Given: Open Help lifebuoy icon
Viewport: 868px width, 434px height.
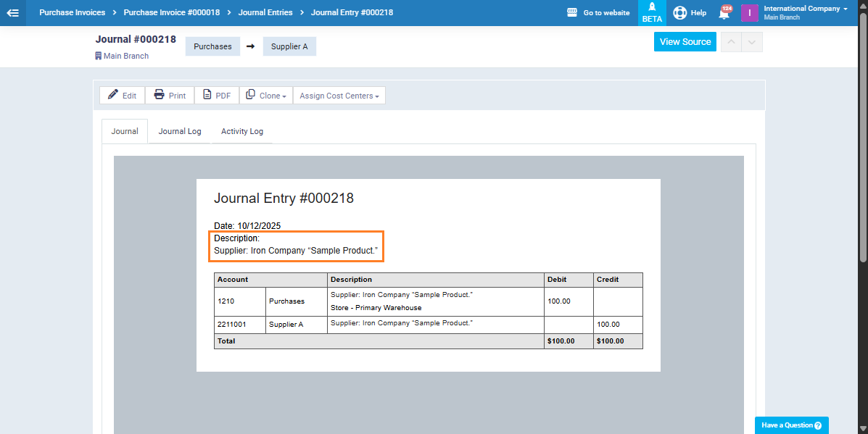Looking at the screenshot, I should (x=679, y=12).
